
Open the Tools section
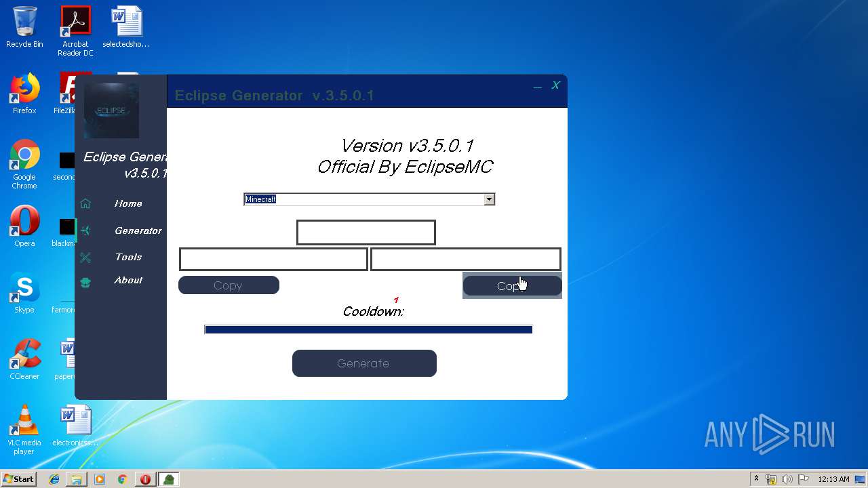(x=128, y=257)
